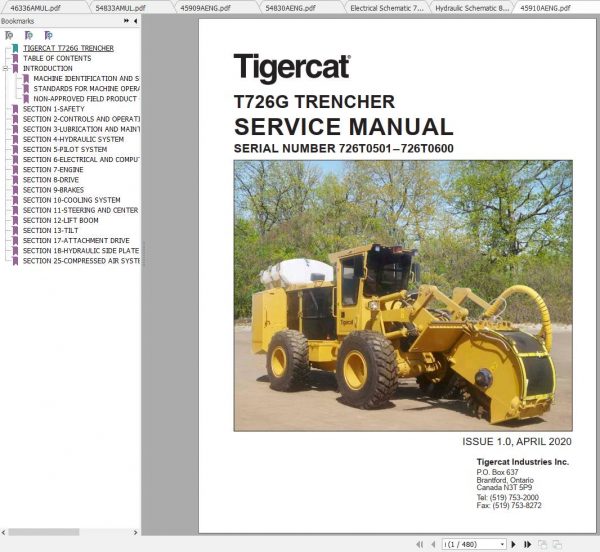Open SECTION 13-TILT bookmark
The width and height of the screenshot is (600, 552).
[51, 230]
